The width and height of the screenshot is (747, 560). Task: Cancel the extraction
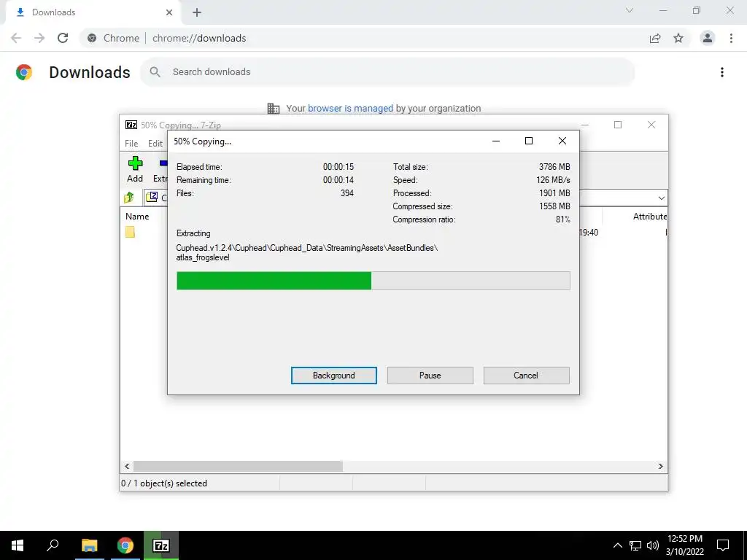pos(526,376)
